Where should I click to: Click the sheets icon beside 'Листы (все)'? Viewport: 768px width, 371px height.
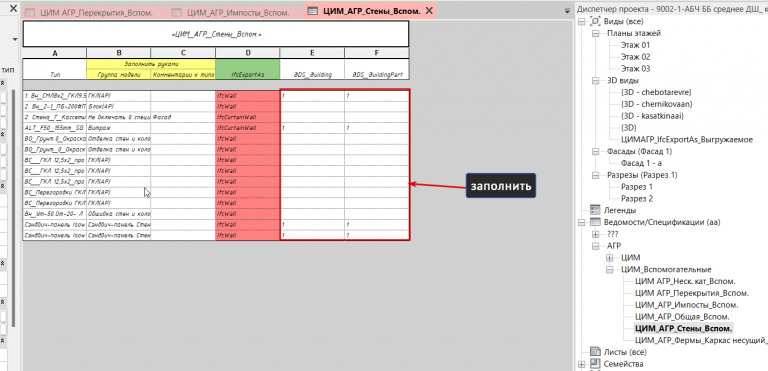click(x=595, y=352)
